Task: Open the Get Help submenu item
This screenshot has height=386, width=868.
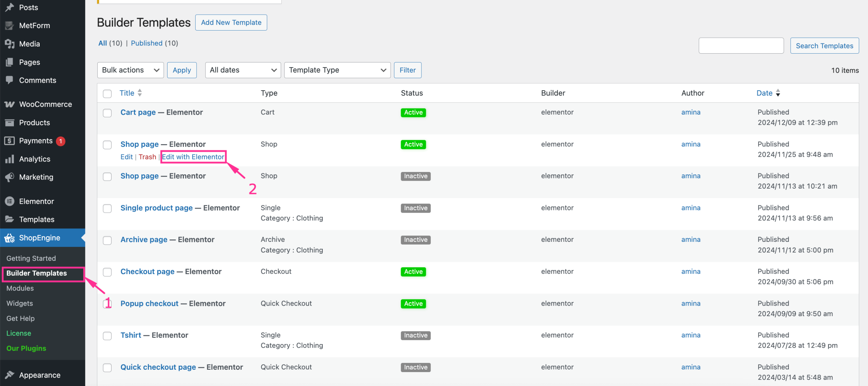Action: (x=20, y=318)
